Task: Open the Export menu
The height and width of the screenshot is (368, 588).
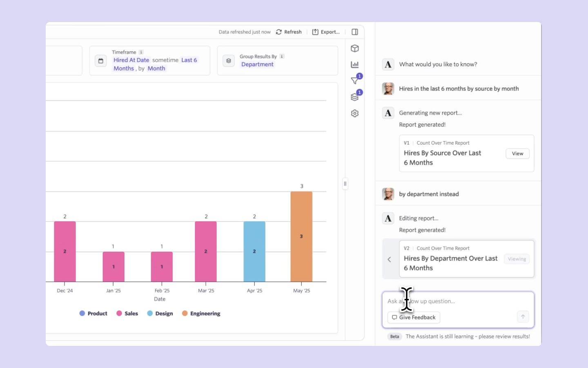Action: coord(326,32)
